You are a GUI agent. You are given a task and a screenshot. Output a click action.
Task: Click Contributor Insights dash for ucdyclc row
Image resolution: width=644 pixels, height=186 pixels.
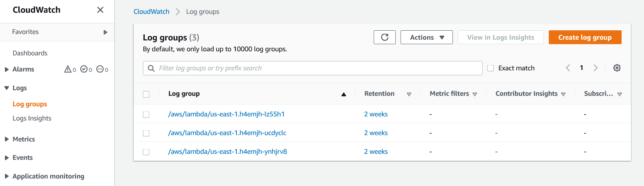point(496,133)
